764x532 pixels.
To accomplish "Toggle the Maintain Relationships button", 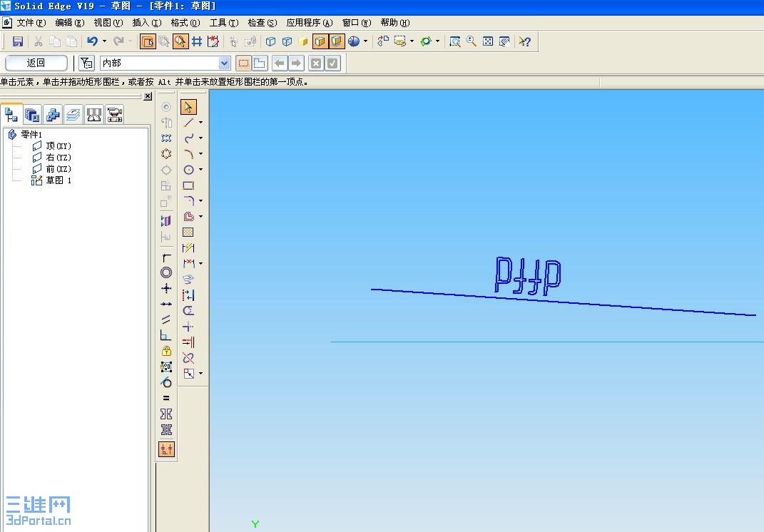I will coord(166,449).
